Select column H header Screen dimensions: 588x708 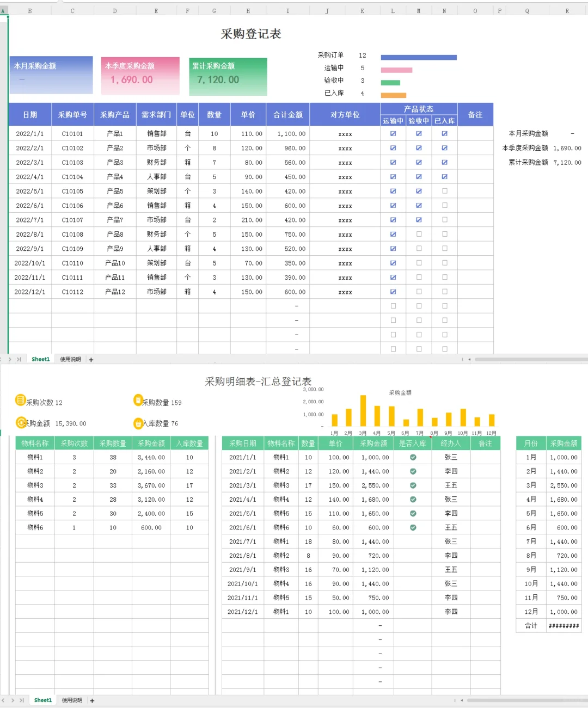click(248, 9)
